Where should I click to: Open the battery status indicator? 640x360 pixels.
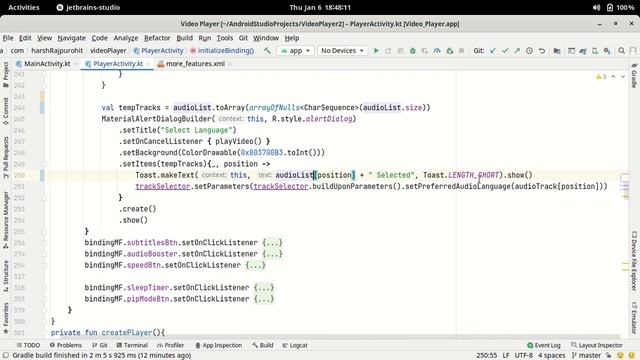coord(620,7)
